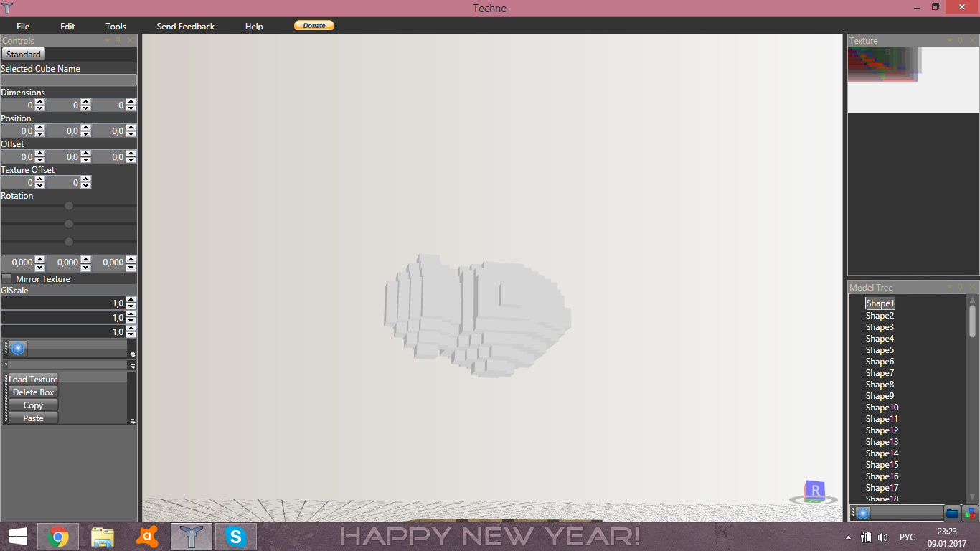The width and height of the screenshot is (980, 551).
Task: Click the Delete Box button
Action: (33, 392)
